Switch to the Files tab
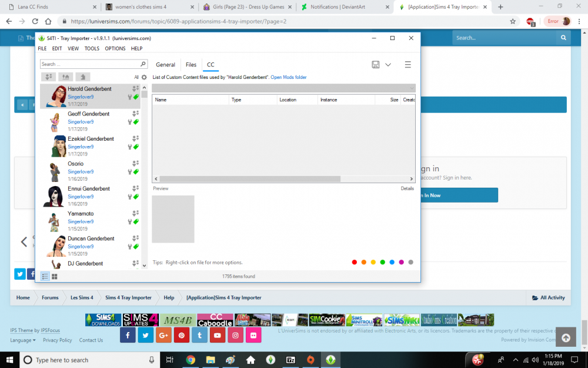The image size is (588, 368). (191, 65)
